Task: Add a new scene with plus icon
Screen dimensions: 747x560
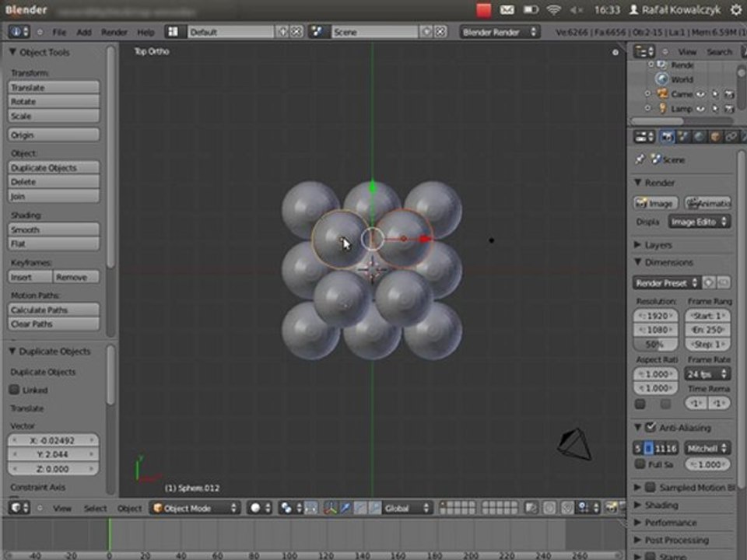Action: (427, 32)
